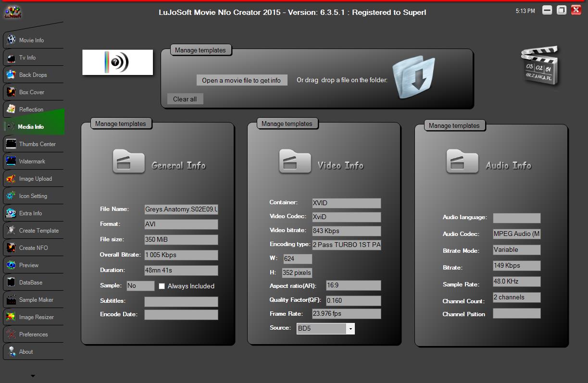Click the Encode Date input field

click(x=181, y=315)
